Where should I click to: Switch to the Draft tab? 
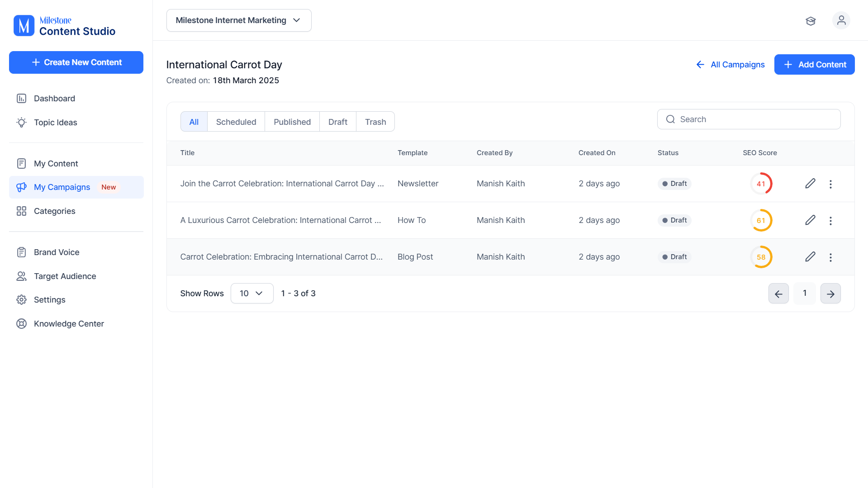click(338, 122)
